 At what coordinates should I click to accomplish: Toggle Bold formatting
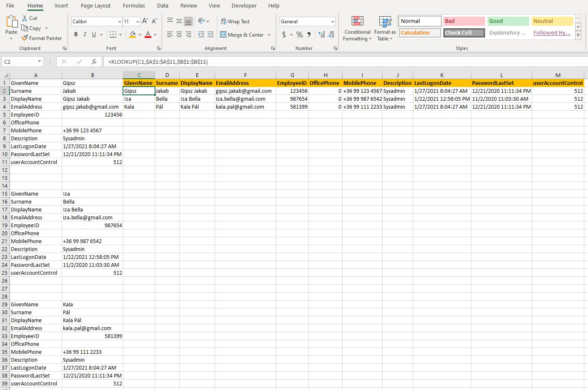click(76, 35)
